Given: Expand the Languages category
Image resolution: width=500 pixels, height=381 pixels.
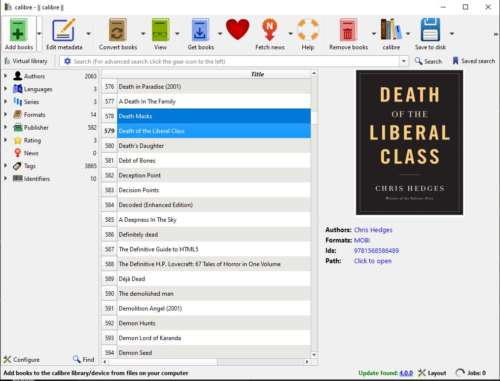Looking at the screenshot, I should (5, 89).
